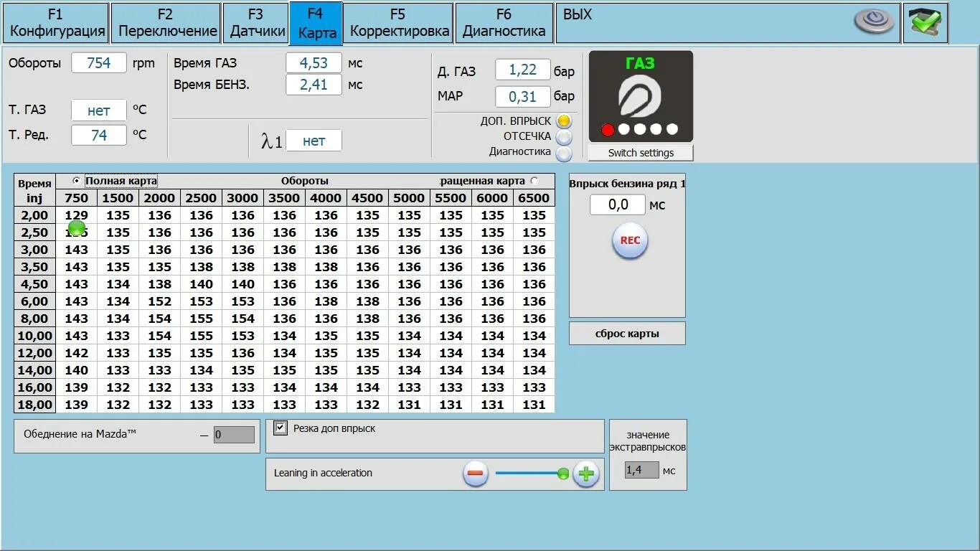Open the F1 Конфигурация tab
980x551 pixels.
point(57,23)
